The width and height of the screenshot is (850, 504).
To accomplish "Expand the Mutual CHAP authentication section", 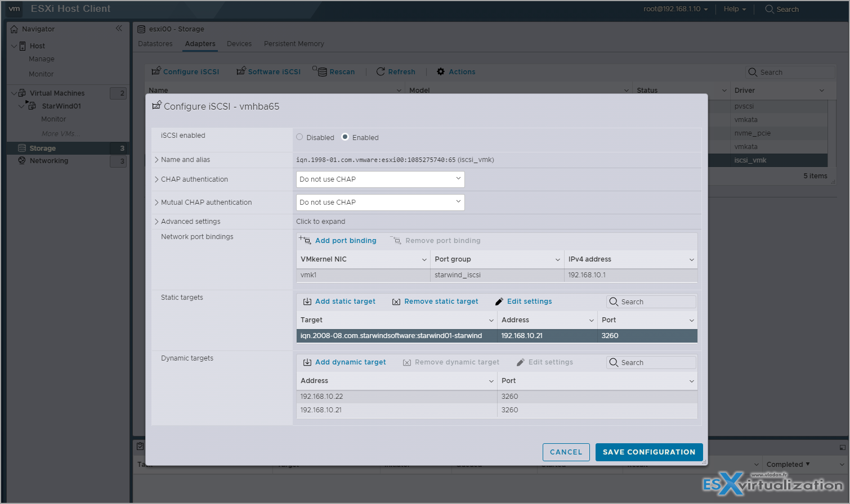I will (156, 202).
